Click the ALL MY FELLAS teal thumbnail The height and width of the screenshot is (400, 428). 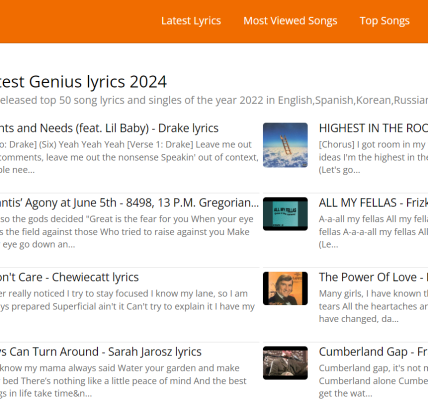click(285, 214)
